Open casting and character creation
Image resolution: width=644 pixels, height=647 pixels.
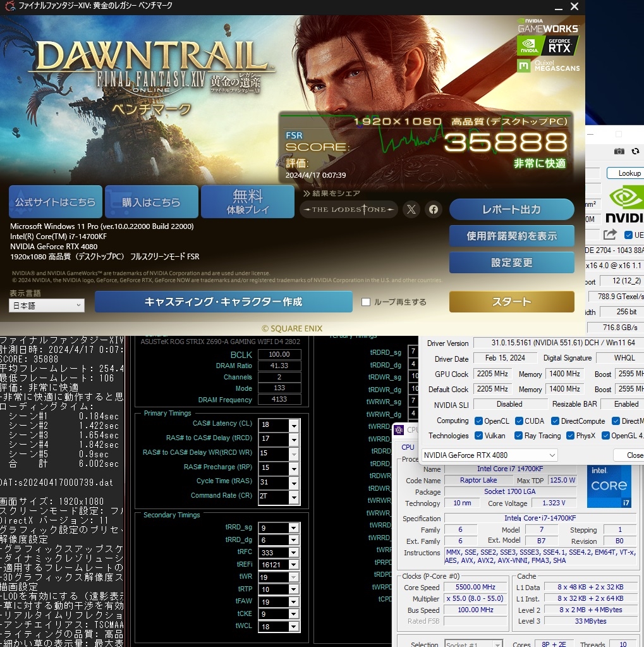tap(224, 302)
